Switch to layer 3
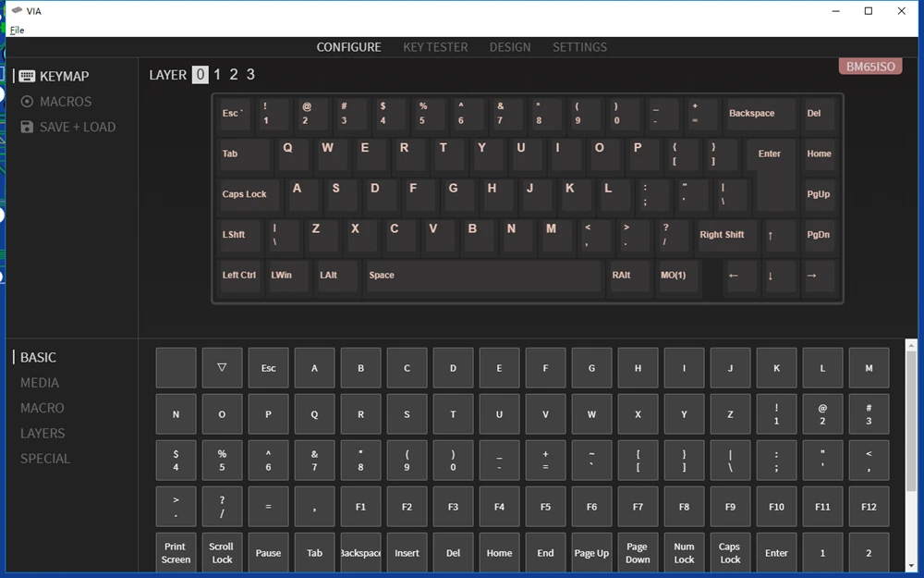924x578 pixels. pos(250,75)
